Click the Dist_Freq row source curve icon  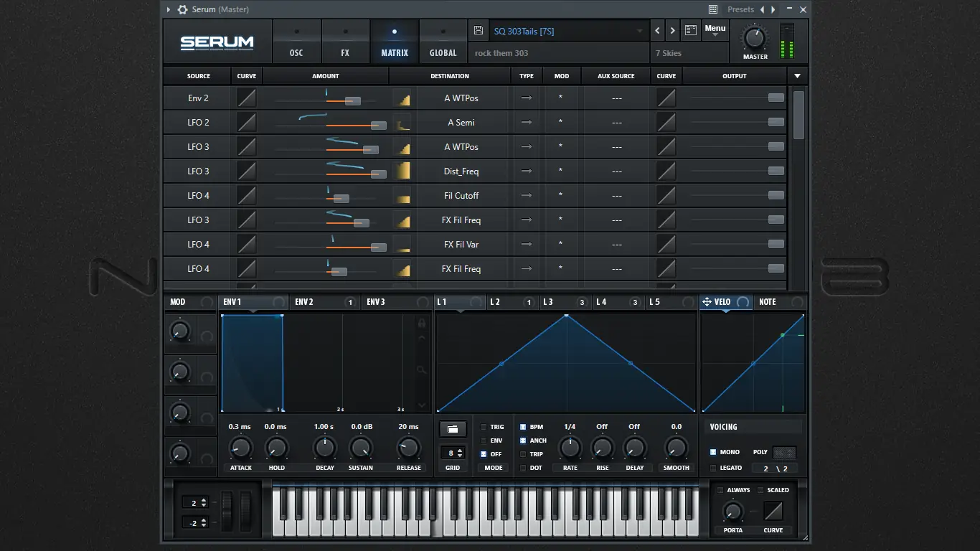point(247,171)
